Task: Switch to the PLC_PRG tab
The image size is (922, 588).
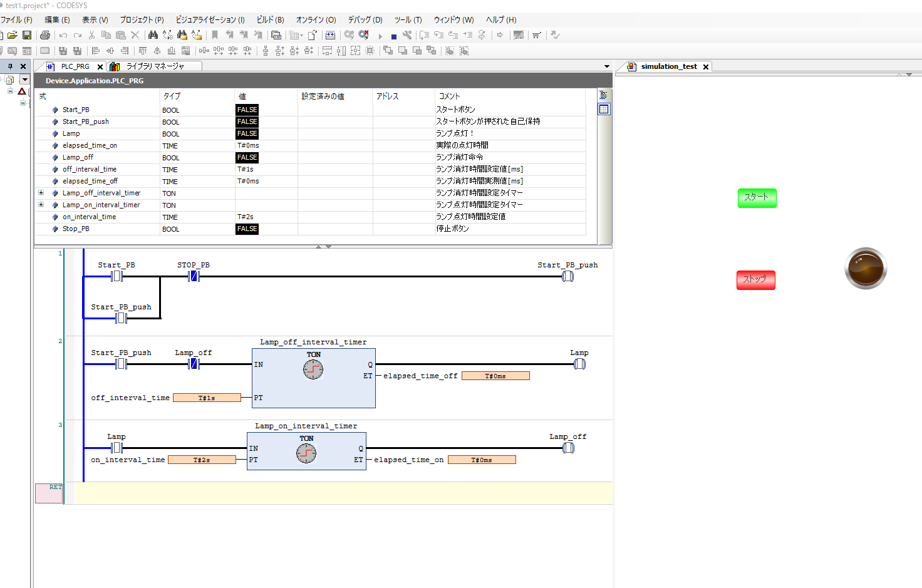Action: [75, 66]
